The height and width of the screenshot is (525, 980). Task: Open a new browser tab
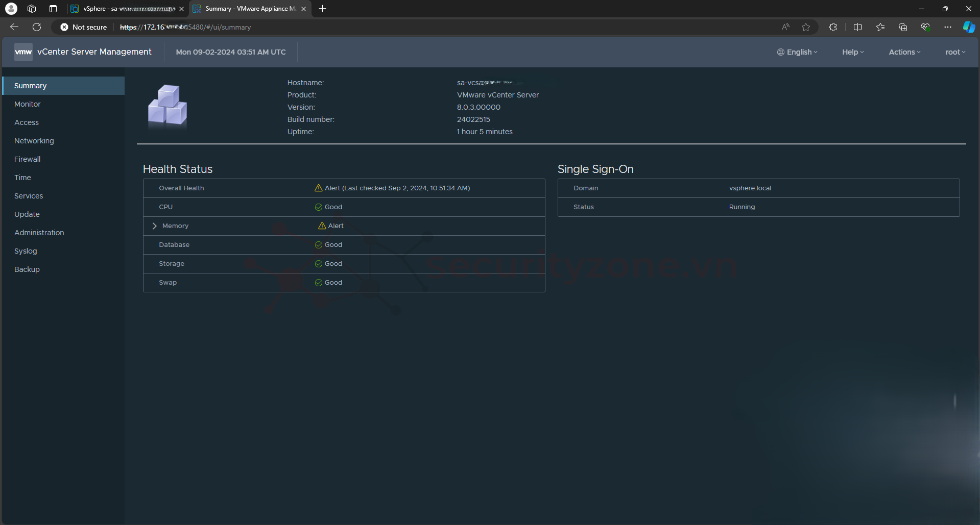(322, 9)
